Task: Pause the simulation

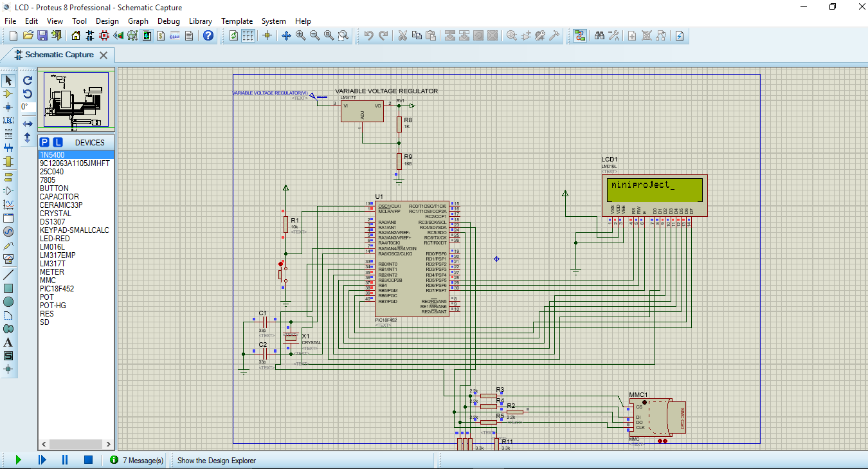Action: point(65,460)
